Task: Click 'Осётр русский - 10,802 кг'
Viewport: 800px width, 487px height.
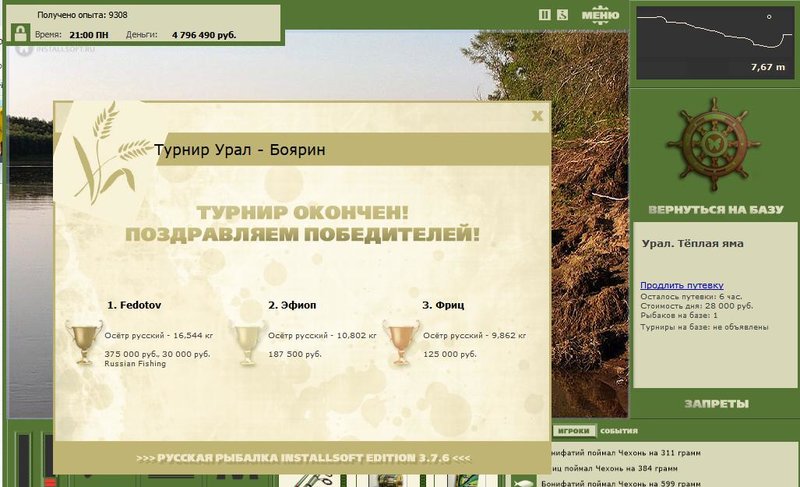Action: pos(322,336)
